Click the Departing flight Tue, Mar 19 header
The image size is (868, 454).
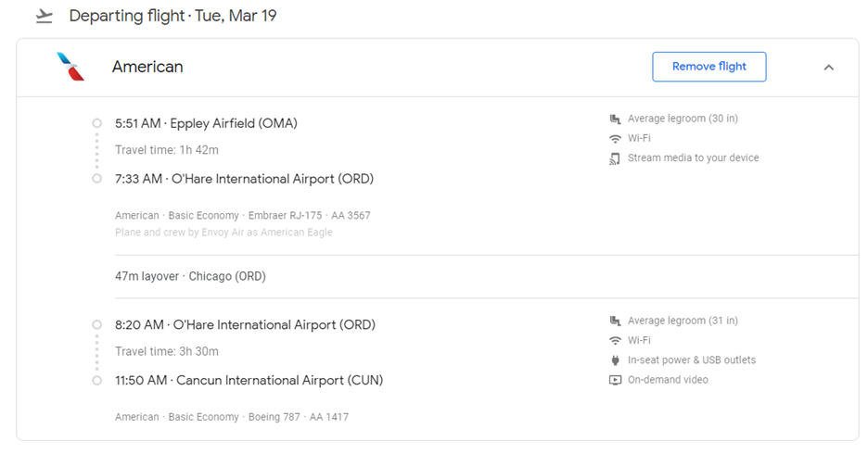pos(172,16)
